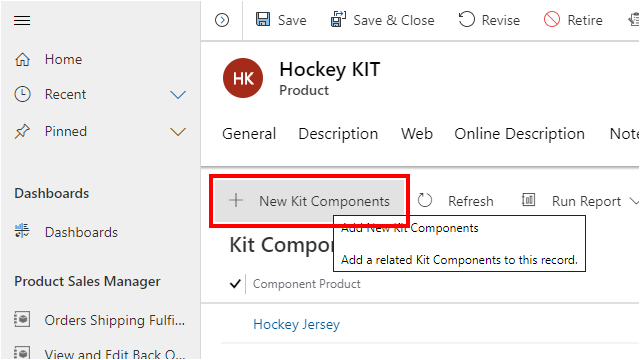Click the Dashboards grid icon

click(x=22, y=231)
